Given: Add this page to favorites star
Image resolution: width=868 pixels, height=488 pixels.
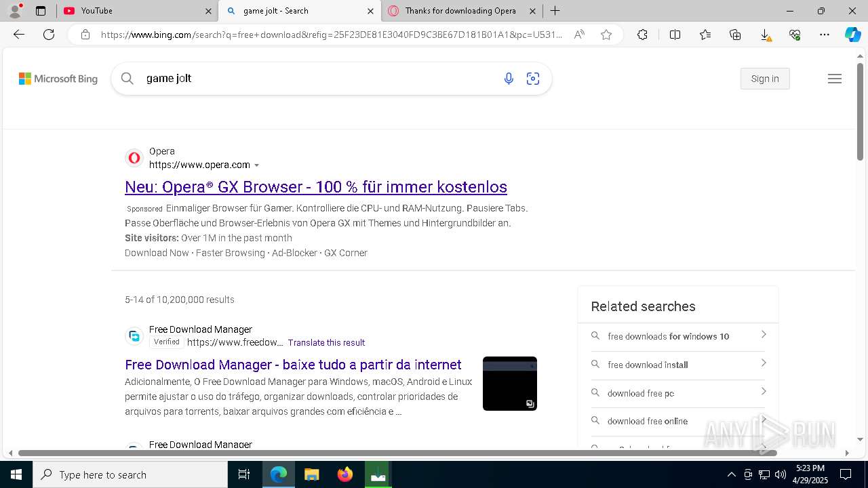Looking at the screenshot, I should pyautogui.click(x=606, y=35).
